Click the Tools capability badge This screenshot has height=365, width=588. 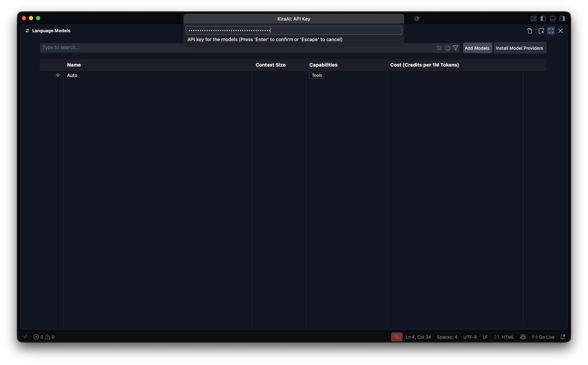317,75
